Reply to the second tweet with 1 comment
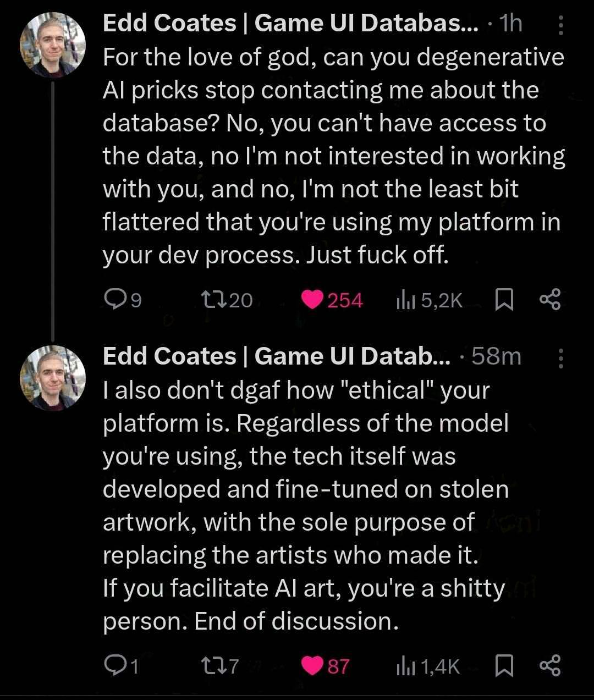Viewport: 594px width, 700px height. click(114, 666)
